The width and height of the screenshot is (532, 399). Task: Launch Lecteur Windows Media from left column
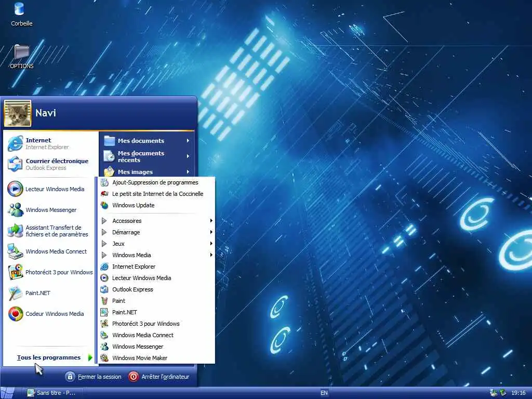pos(49,189)
